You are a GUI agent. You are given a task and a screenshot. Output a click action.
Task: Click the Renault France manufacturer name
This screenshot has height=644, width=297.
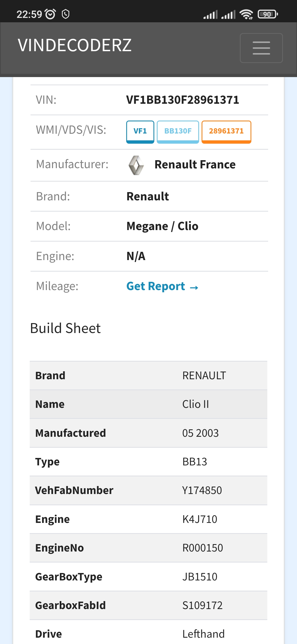pyautogui.click(x=195, y=165)
